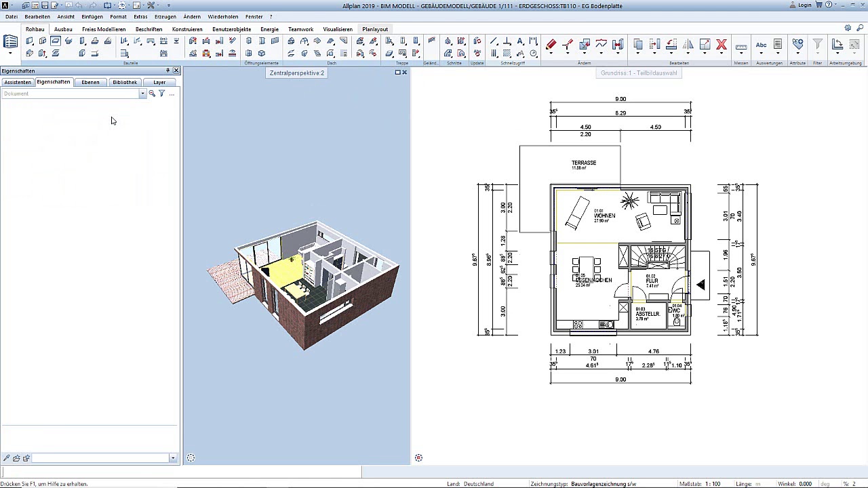Expand the building structure dropdown arrow
868x488 pixels.
(10, 54)
